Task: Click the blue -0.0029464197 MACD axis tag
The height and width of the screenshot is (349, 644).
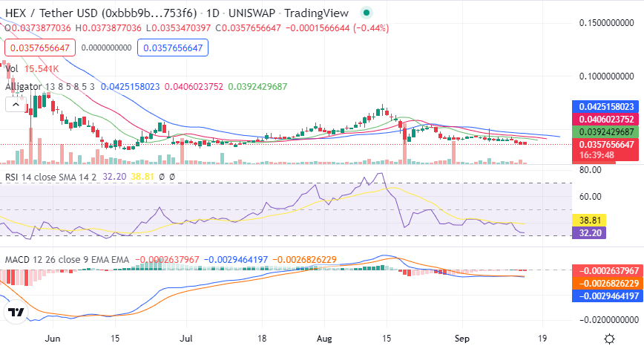Action: point(608,296)
